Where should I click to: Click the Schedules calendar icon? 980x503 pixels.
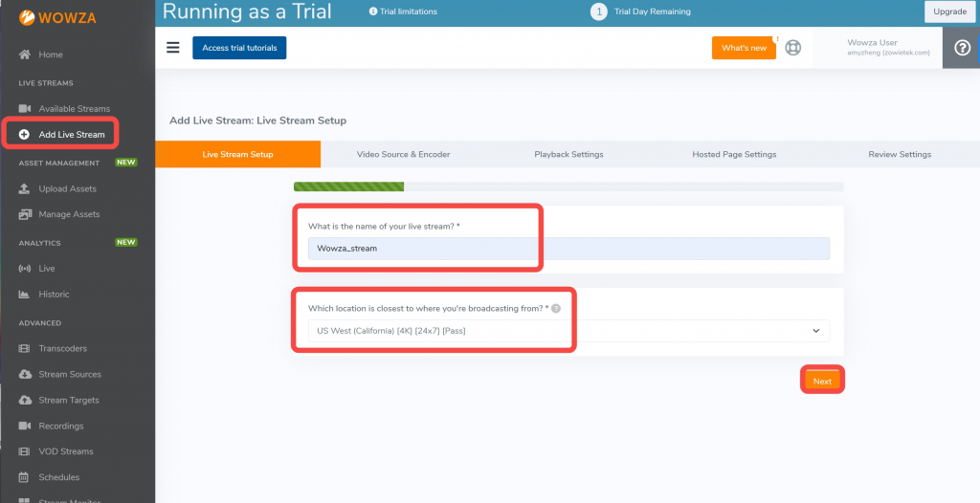(x=24, y=477)
